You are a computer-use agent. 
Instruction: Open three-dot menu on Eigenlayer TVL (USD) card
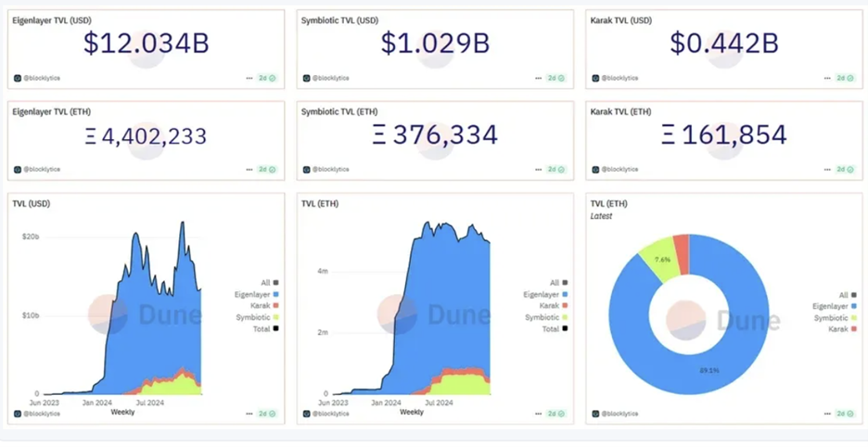[249, 78]
